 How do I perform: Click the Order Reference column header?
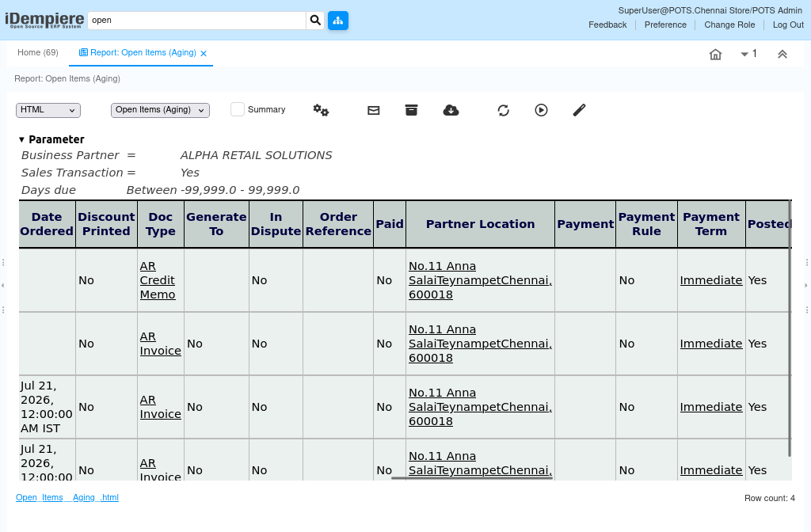point(338,224)
